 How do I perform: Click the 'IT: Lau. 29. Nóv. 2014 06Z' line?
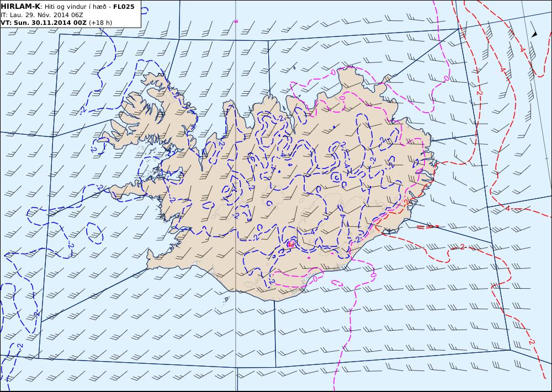point(41,15)
